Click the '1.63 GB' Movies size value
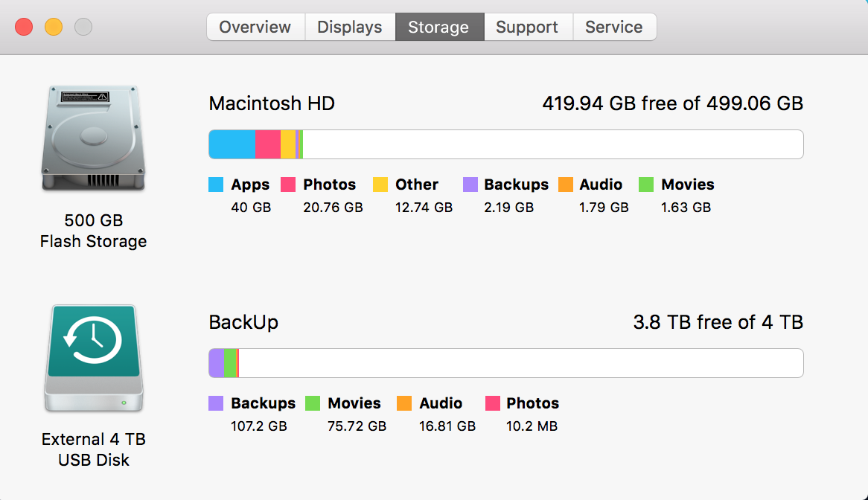Screen dimensions: 868x500 pyautogui.click(x=686, y=208)
